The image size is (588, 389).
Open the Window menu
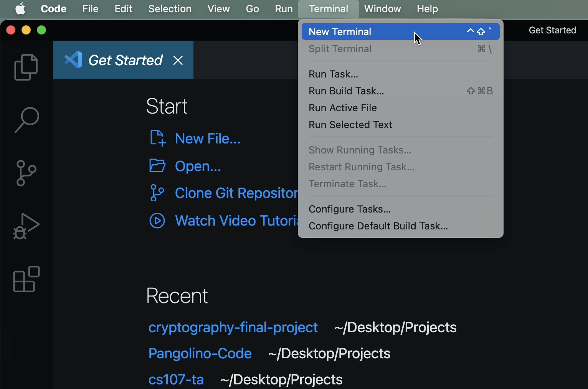[x=382, y=8]
